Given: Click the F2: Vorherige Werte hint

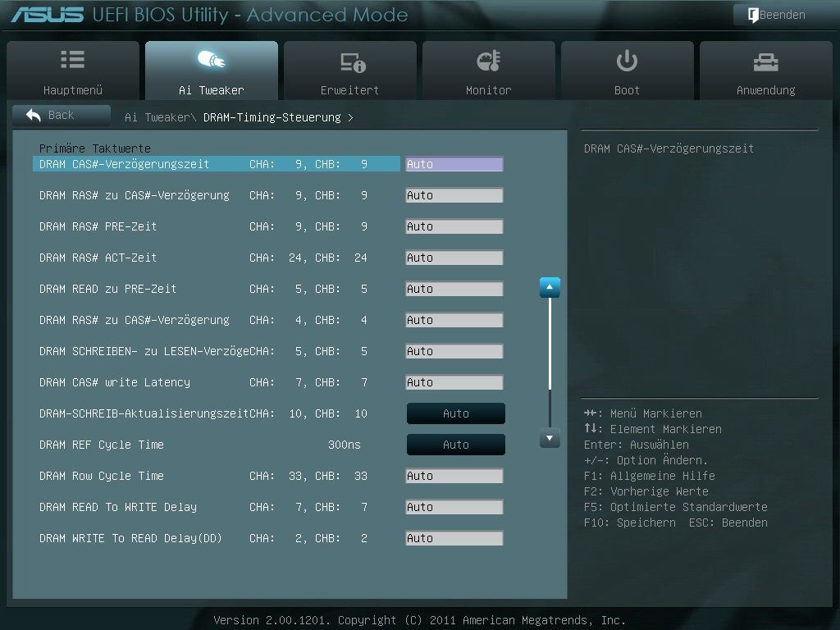Looking at the screenshot, I should point(646,491).
